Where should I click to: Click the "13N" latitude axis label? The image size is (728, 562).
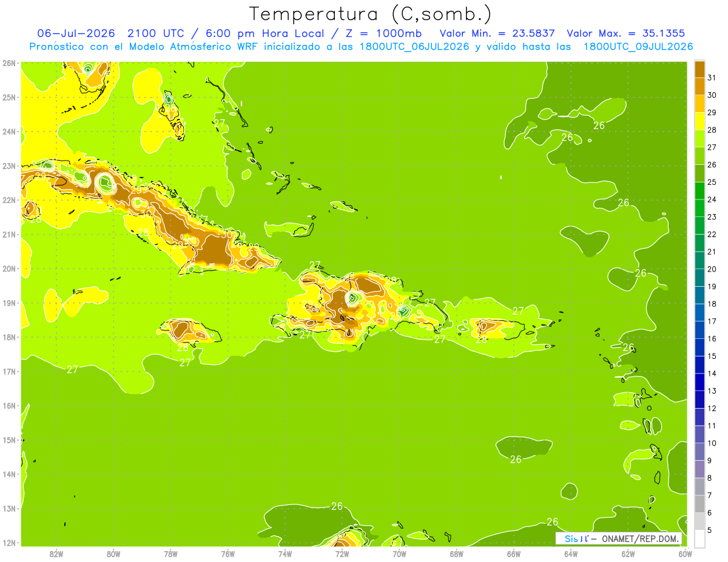click(9, 508)
